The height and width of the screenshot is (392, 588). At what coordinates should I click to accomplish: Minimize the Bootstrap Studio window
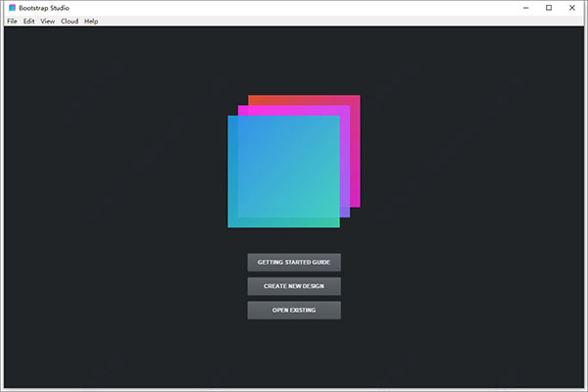click(x=526, y=8)
